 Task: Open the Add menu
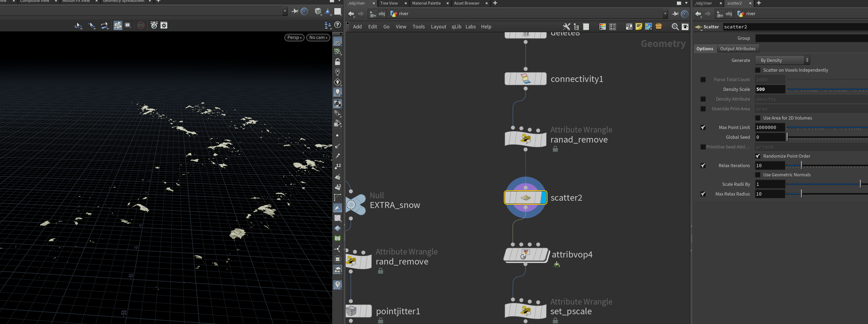pyautogui.click(x=357, y=27)
